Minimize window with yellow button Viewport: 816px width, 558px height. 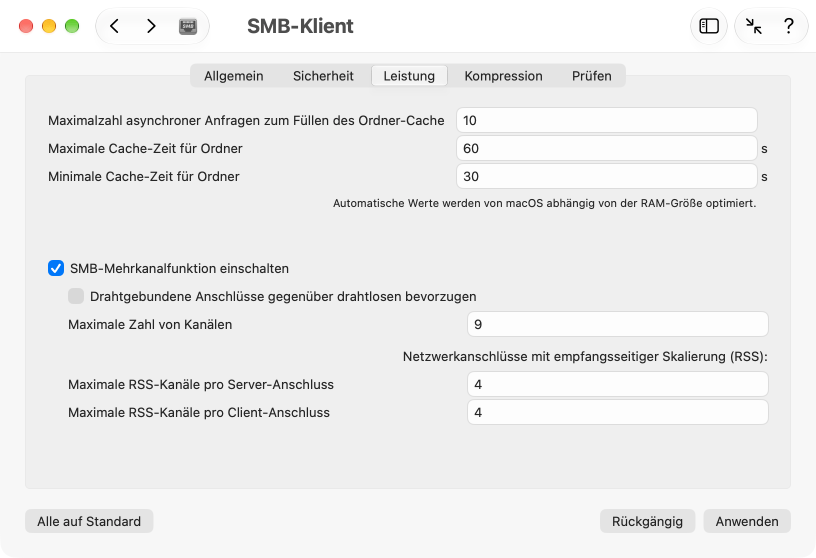(x=49, y=26)
